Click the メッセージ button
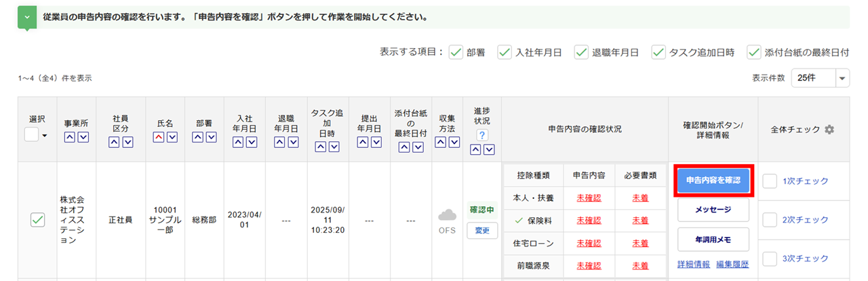 (x=713, y=210)
